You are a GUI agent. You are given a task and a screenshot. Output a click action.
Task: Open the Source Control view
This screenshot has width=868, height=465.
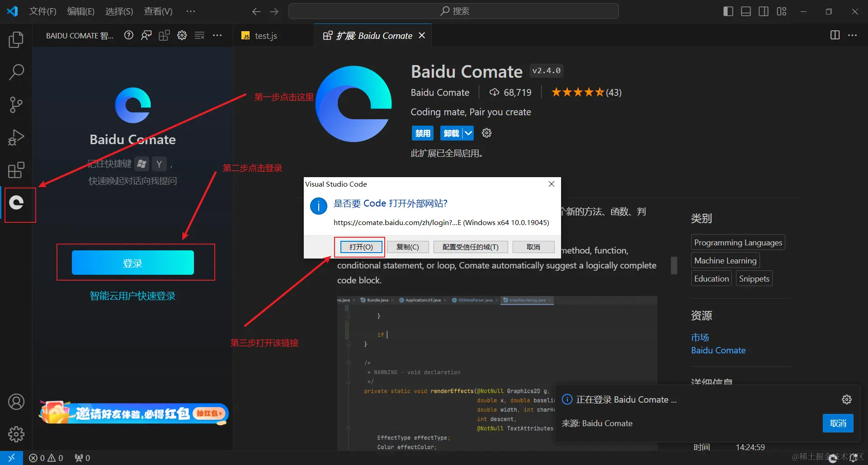(16, 104)
